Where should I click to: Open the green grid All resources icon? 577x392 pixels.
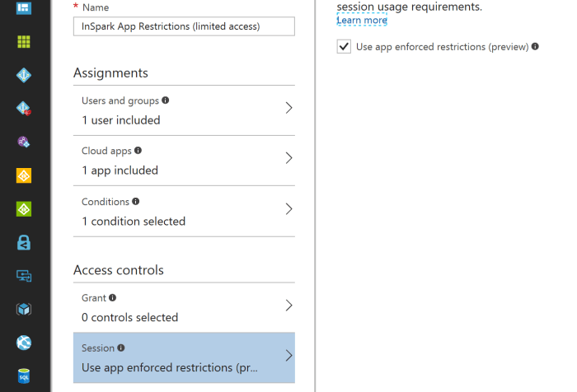tap(24, 42)
